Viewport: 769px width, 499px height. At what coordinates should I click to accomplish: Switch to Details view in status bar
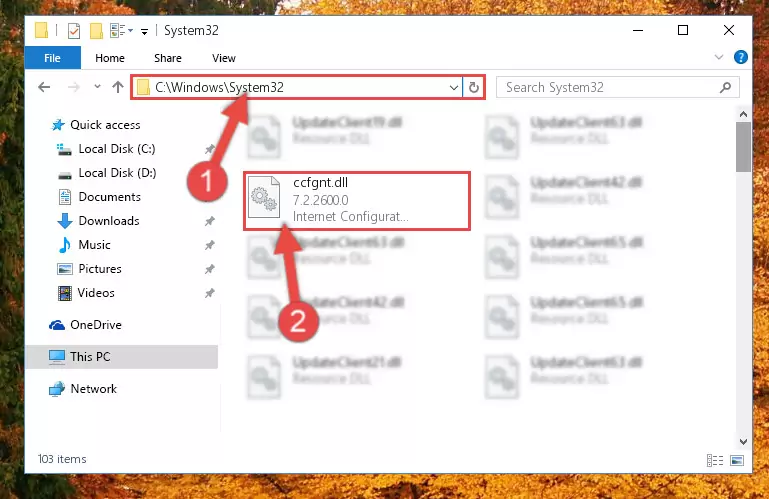[x=715, y=460]
